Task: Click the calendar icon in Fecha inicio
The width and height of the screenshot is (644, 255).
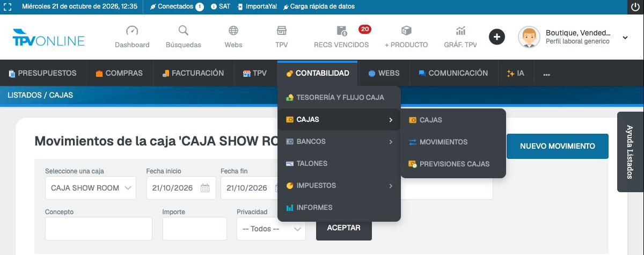Action: (205, 188)
